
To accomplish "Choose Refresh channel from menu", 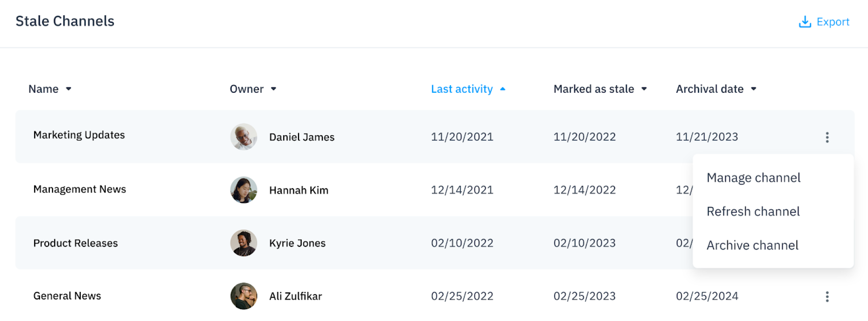I will point(753,211).
